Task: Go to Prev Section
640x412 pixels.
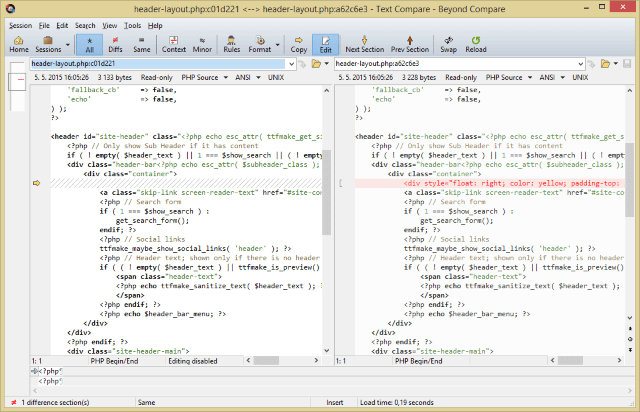Action: pos(410,43)
